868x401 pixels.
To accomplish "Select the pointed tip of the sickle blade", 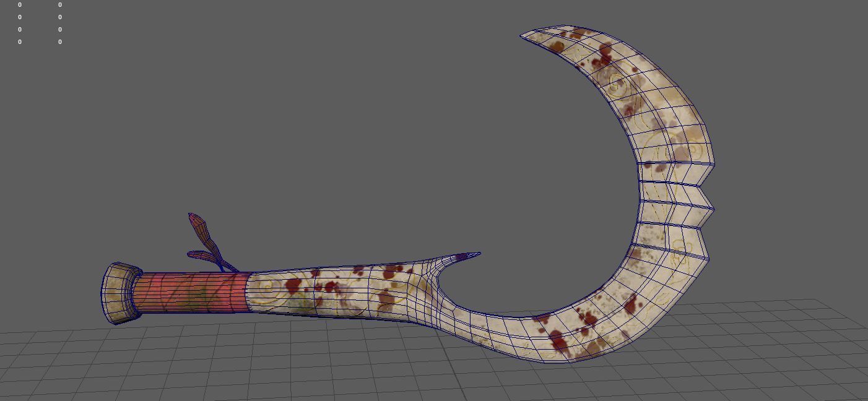I will tap(534, 35).
